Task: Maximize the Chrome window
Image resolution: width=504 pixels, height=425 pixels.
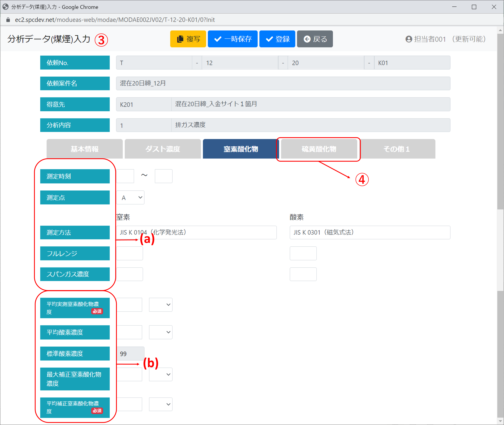Action: point(474,7)
